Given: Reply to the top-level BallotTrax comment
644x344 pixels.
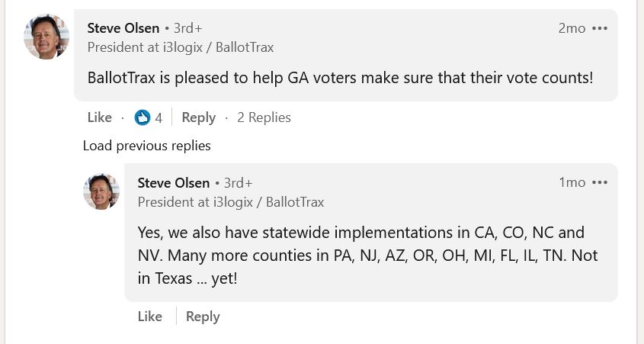Looking at the screenshot, I should [198, 117].
